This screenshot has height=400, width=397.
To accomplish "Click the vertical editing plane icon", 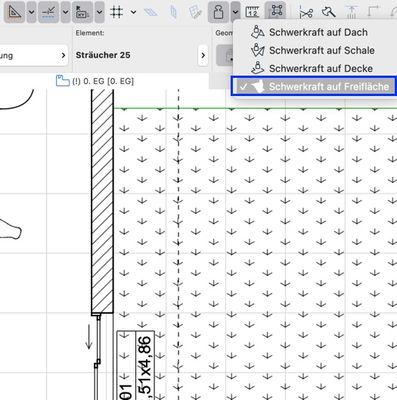I will pyautogui.click(x=173, y=12).
